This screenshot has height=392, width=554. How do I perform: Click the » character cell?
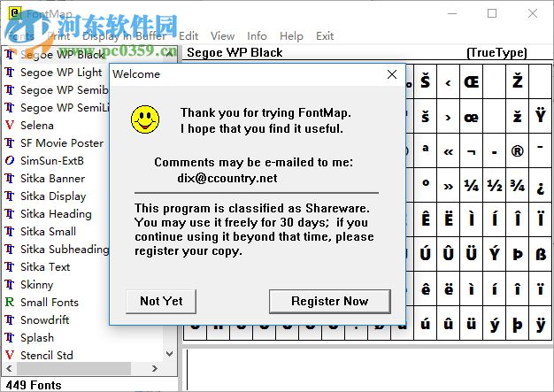[x=448, y=186]
